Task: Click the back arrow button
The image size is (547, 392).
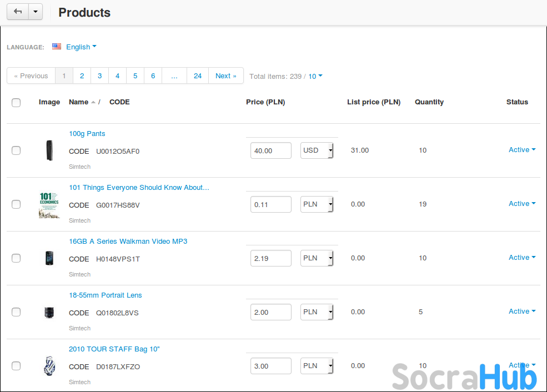Action: pos(17,12)
